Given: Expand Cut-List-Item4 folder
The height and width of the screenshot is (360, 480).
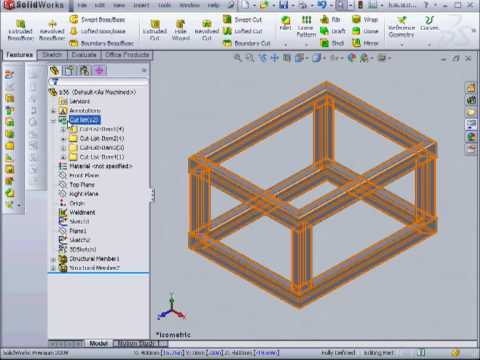Looking at the screenshot, I should [63, 157].
